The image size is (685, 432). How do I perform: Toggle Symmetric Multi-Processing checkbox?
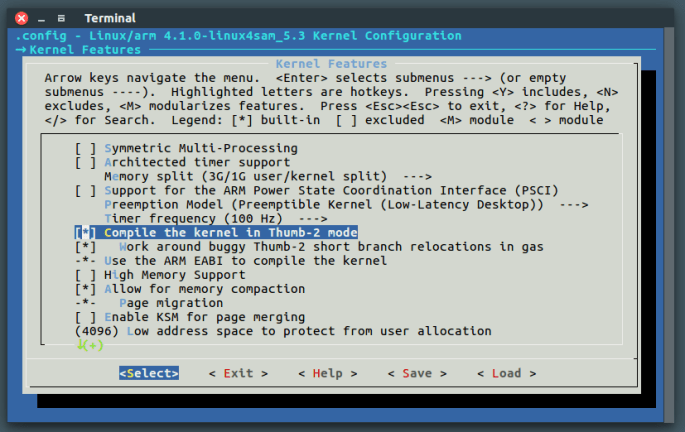pyautogui.click(x=86, y=148)
